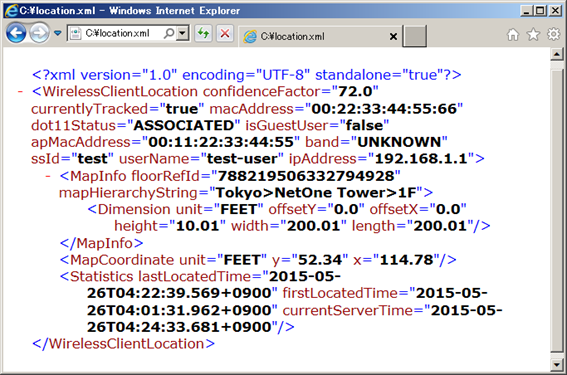This screenshot has width=567, height=375.
Task: Click the MapCoordinate y value "52.34"
Action: click(320, 260)
